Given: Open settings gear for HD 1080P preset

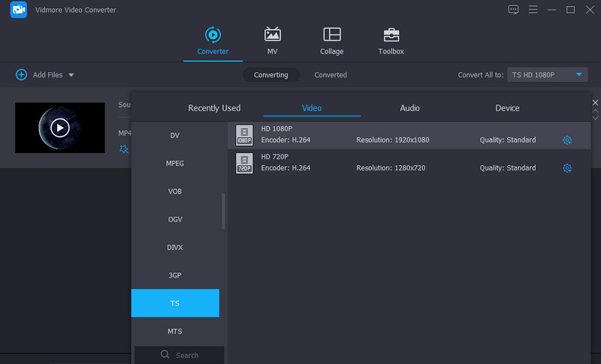Looking at the screenshot, I should (x=567, y=140).
